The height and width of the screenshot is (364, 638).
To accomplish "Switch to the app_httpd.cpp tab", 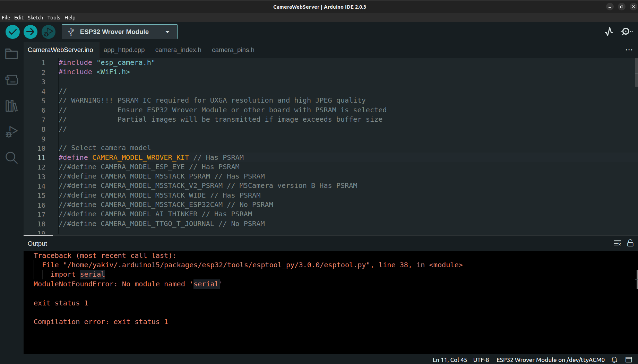I will 124,50.
